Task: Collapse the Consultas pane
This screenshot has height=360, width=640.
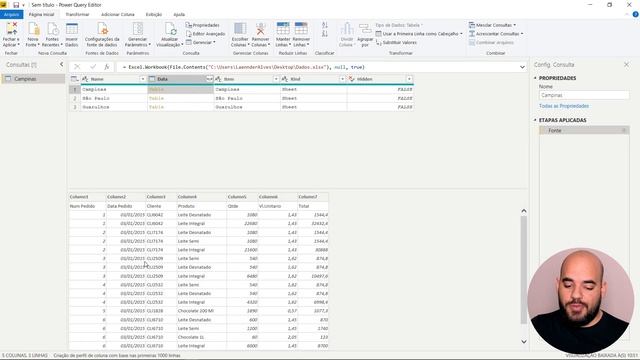Action: tap(62, 64)
